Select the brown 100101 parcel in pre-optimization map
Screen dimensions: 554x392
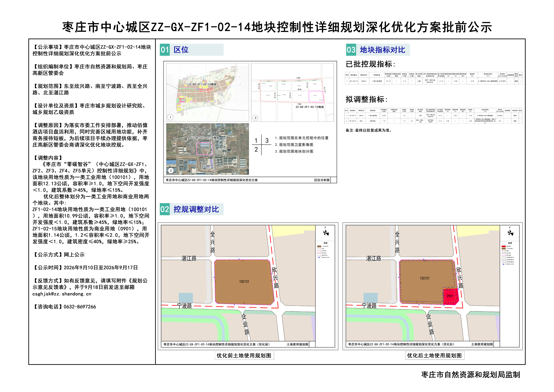244,282
